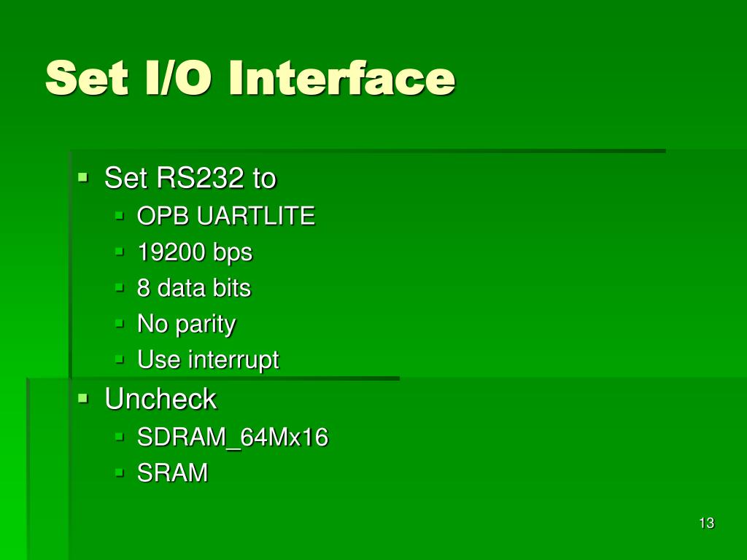The height and width of the screenshot is (560, 747).
Task: Click the "No parity" text
Action: coord(186,324)
